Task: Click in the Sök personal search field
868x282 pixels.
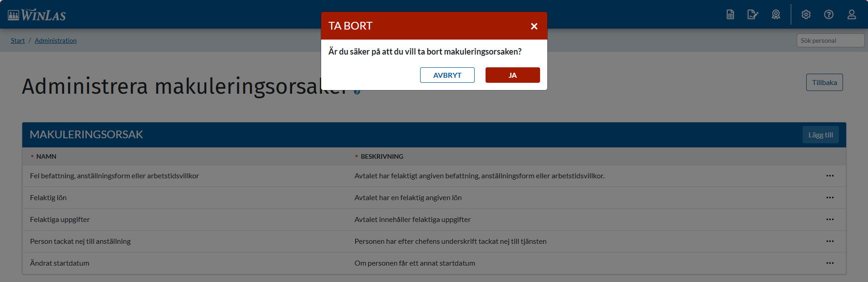Action: point(830,40)
